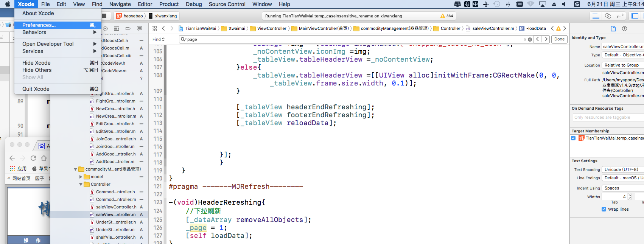644x244 pixels.
Task: Show the Assistant editor
Action: 608,16
